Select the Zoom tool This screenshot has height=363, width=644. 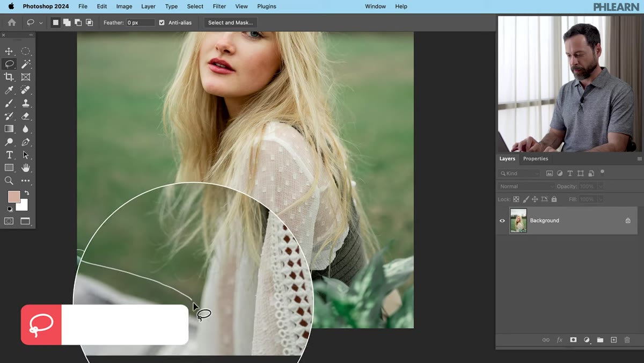(9, 181)
